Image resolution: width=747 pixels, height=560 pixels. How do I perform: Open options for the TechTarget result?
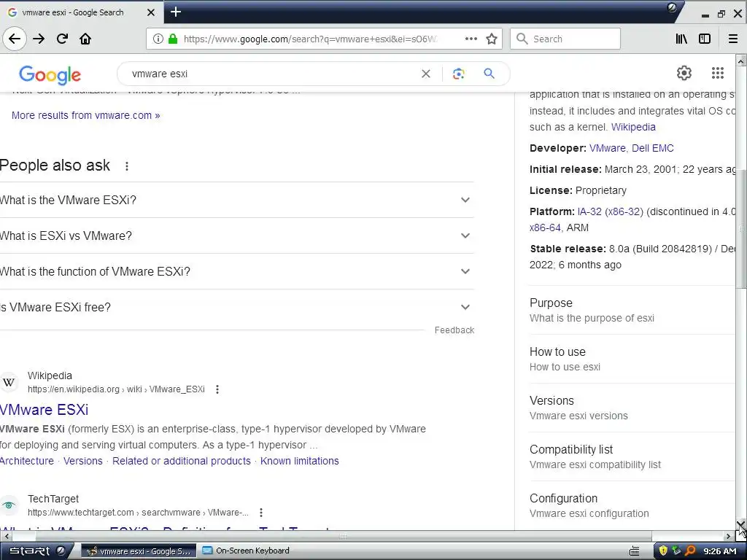(261, 513)
